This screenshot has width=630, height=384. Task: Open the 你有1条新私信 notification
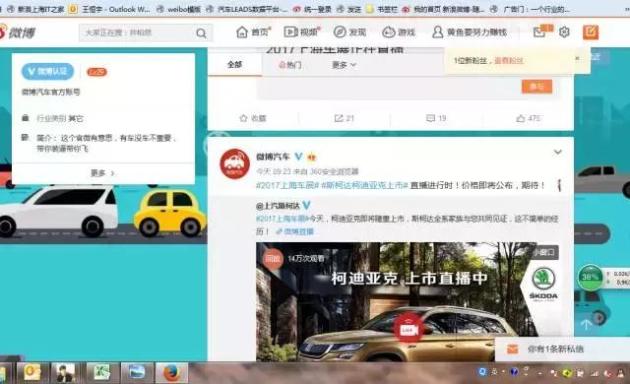pyautogui.click(x=556, y=349)
